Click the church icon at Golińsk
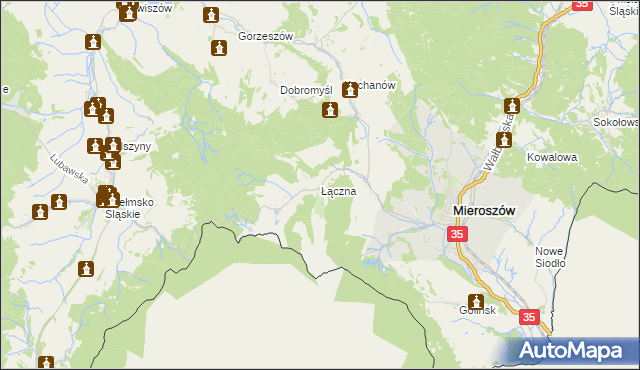The image size is (640, 370). point(476,302)
